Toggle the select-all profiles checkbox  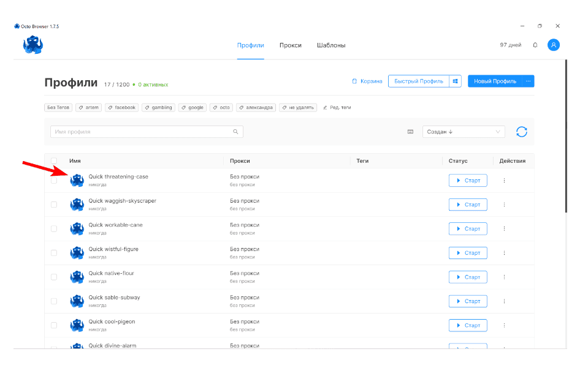tap(54, 160)
